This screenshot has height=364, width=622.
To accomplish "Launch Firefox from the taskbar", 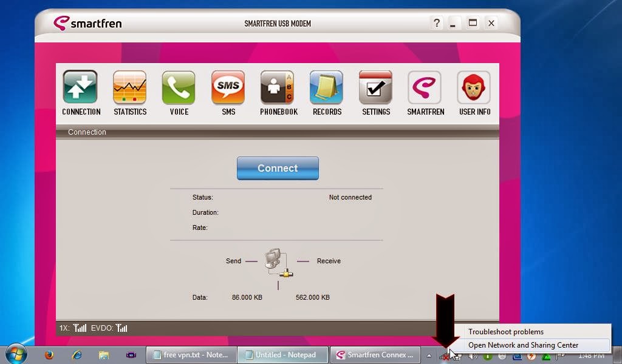I will 49,355.
